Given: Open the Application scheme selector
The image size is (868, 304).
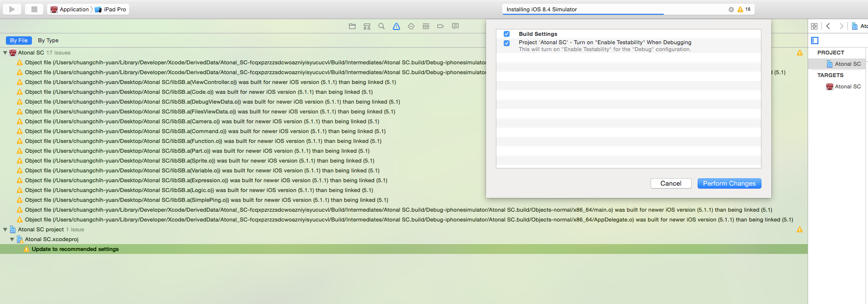Looking at the screenshot, I should pos(70,9).
